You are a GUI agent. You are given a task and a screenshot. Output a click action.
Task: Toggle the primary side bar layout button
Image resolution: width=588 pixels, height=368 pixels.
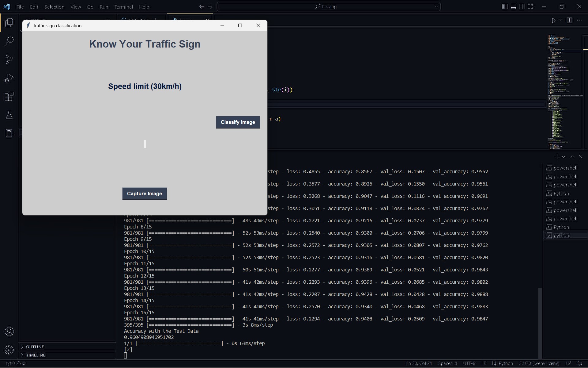coord(505,6)
